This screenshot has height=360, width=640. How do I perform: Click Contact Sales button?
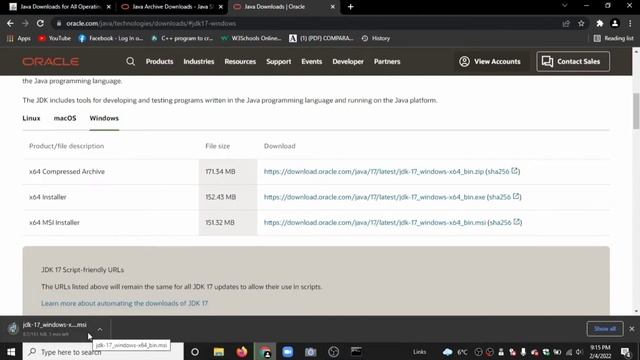[573, 62]
